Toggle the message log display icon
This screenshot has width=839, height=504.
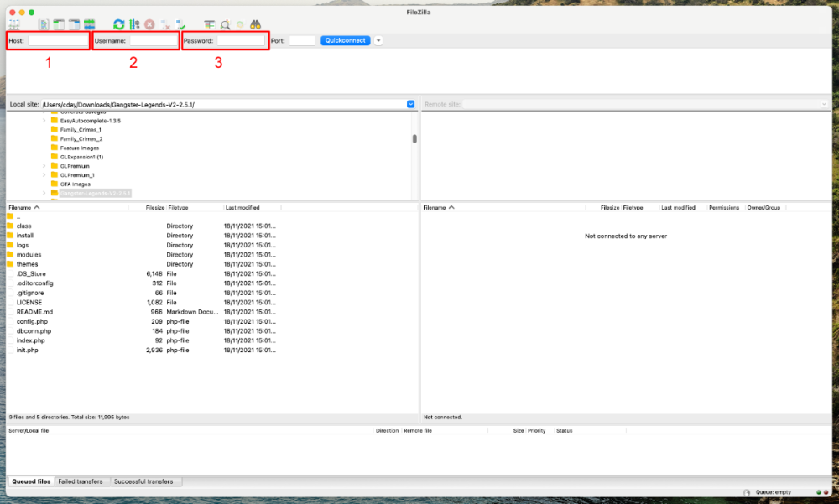tap(44, 24)
